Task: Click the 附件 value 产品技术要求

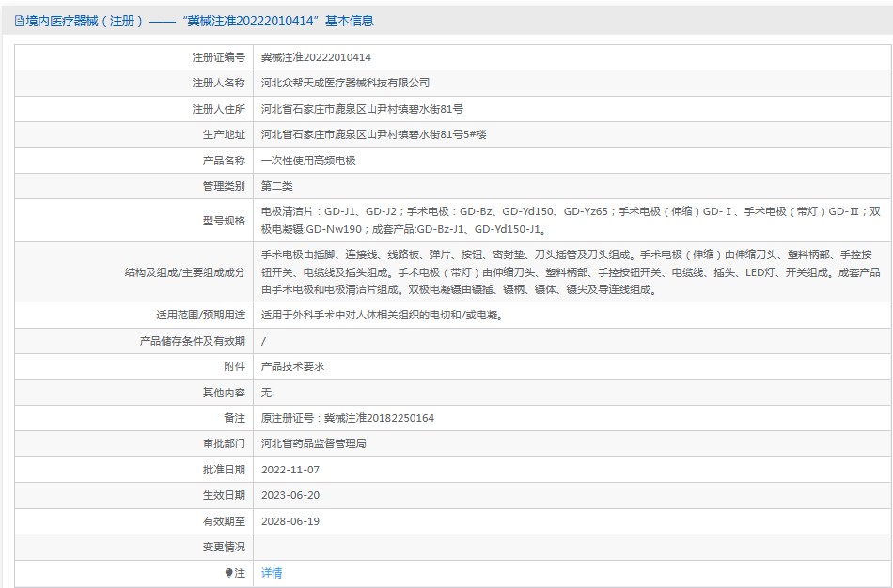Action: [292, 366]
